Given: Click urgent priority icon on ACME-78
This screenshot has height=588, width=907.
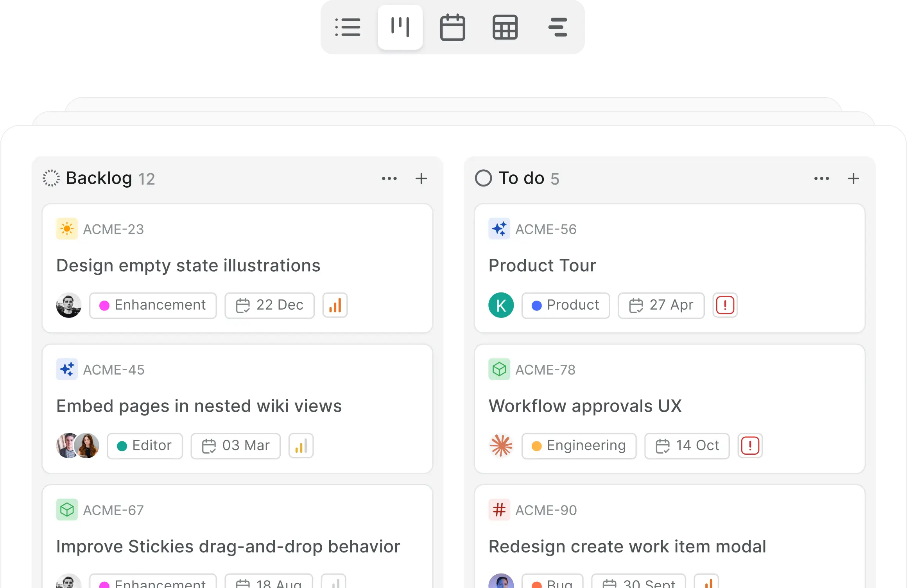Looking at the screenshot, I should [x=750, y=446].
